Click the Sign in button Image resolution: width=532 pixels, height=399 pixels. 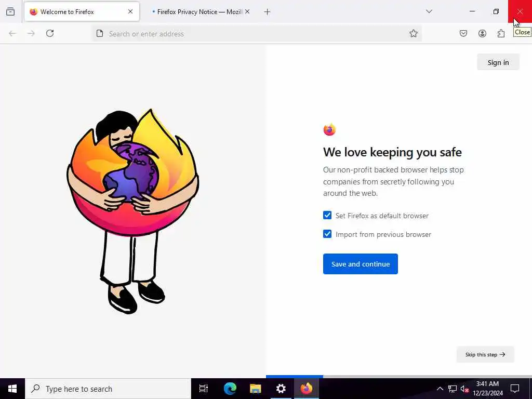coord(498,62)
